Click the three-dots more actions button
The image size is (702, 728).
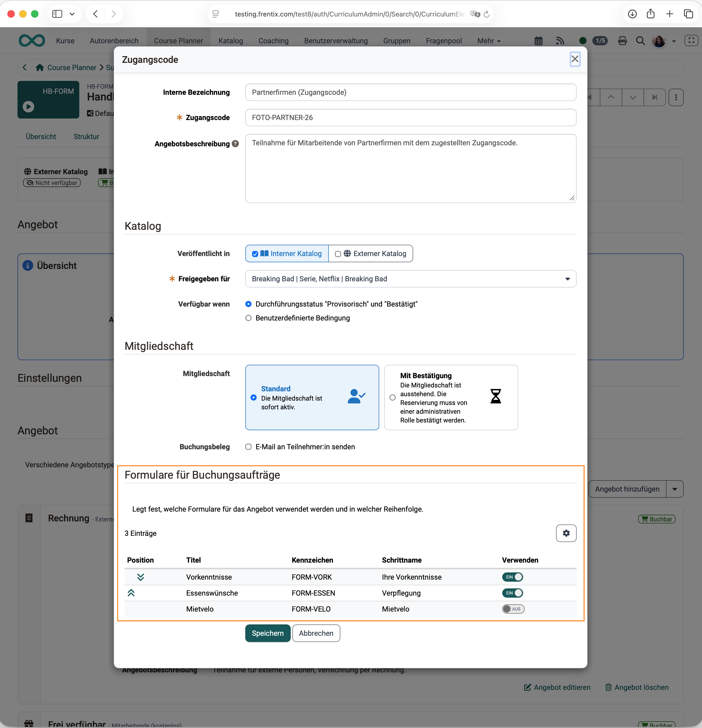pyautogui.click(x=676, y=97)
